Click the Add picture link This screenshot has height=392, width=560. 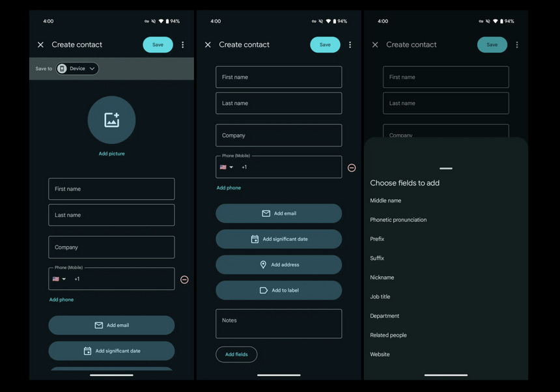pos(111,154)
